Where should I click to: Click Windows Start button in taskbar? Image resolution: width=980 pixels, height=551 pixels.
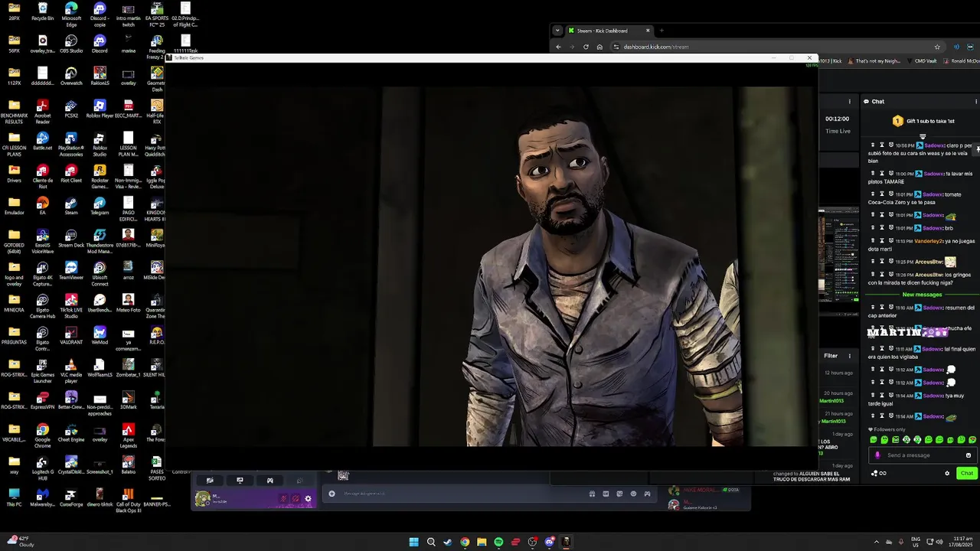pyautogui.click(x=414, y=542)
